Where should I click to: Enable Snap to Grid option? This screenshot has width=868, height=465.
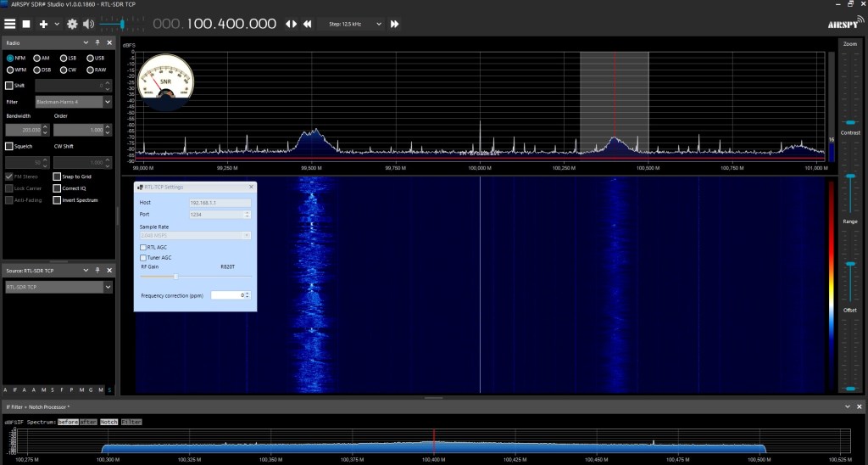coord(57,176)
